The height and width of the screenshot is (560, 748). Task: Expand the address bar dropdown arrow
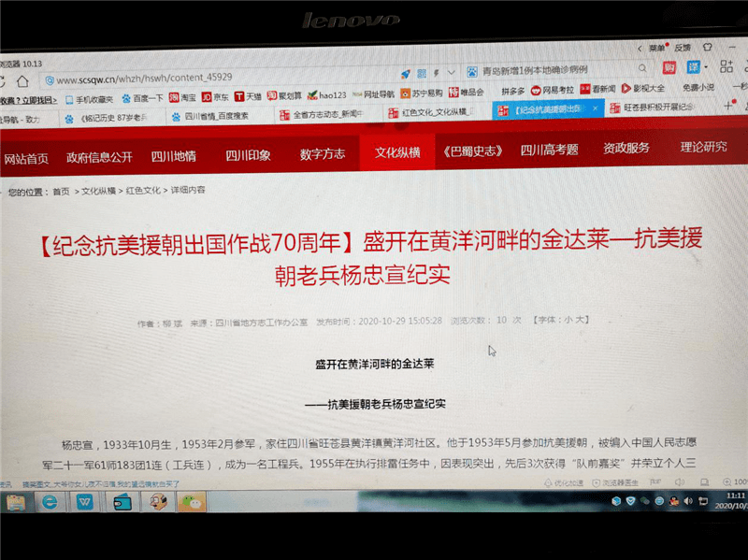tap(451, 72)
